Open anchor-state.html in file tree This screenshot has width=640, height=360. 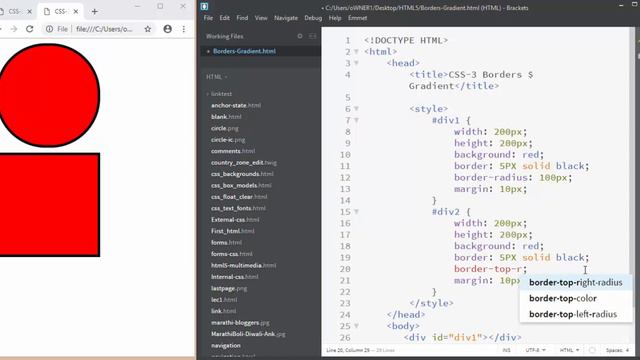click(x=236, y=105)
